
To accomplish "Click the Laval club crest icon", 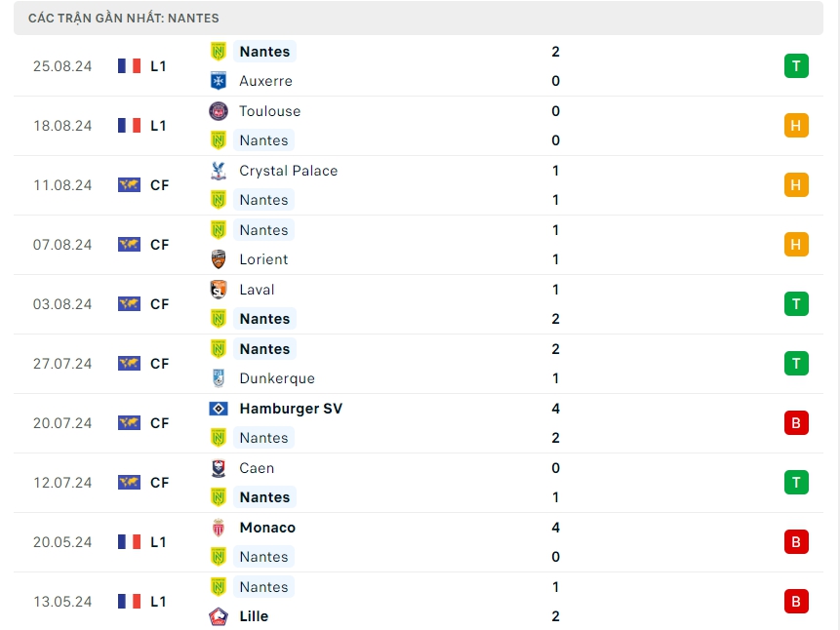I will click(219, 290).
